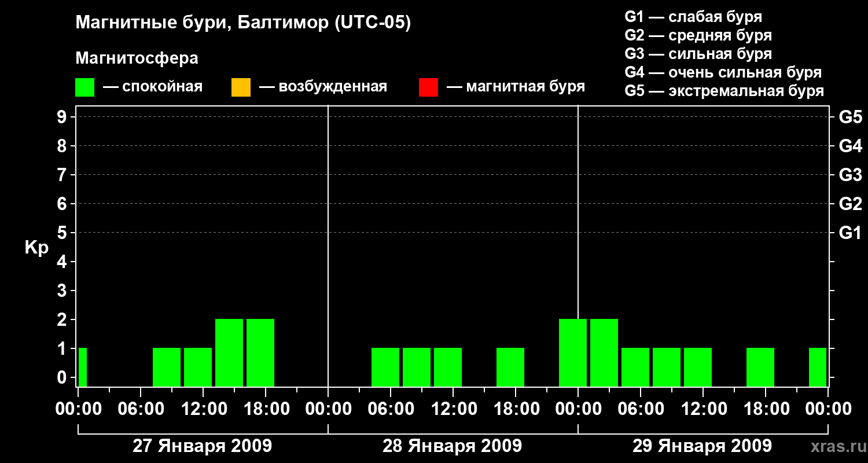Click the Kp 2 bar straddling midnight before 29 January
Screen dimensions: 868x463
pos(573,352)
